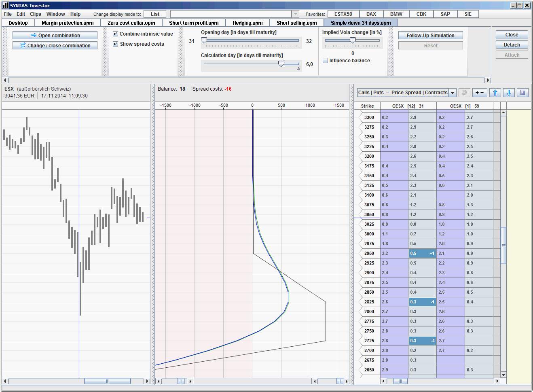
Task: Click the Detach button
Action: [512, 45]
